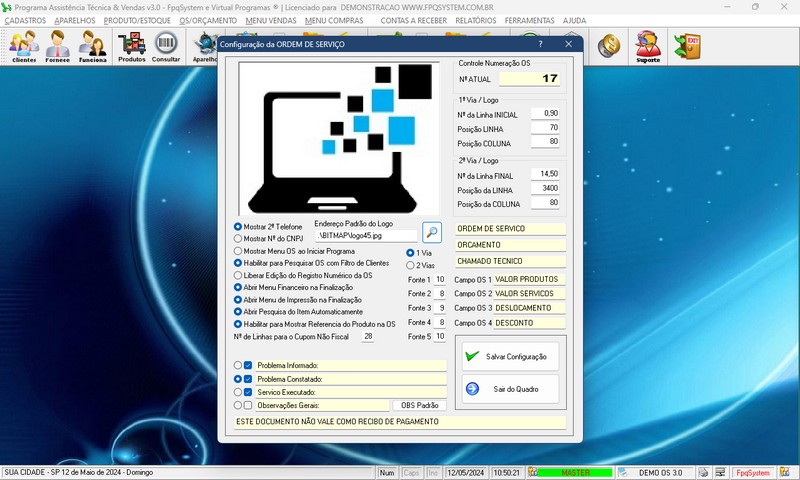Click the Exit door icon
This screenshot has width=800, height=480.
[686, 45]
